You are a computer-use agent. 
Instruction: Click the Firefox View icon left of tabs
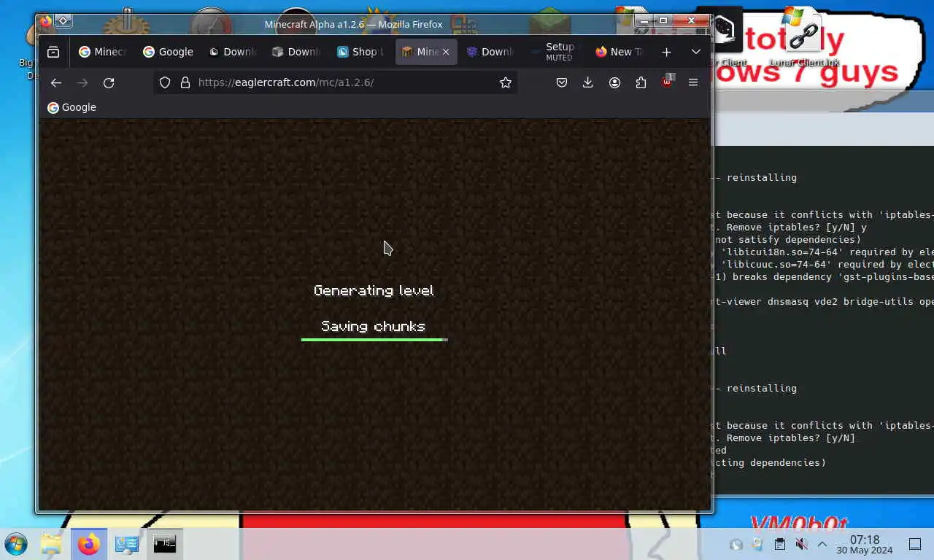53,52
